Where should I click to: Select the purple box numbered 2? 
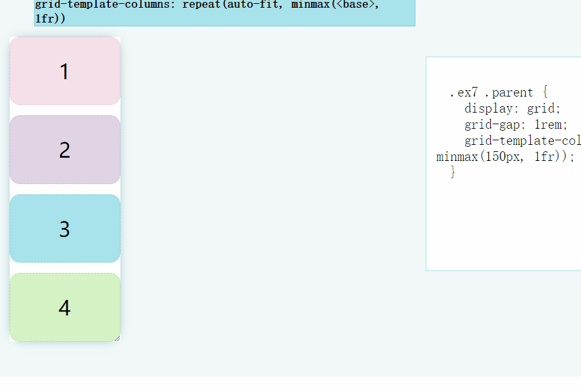click(x=65, y=149)
